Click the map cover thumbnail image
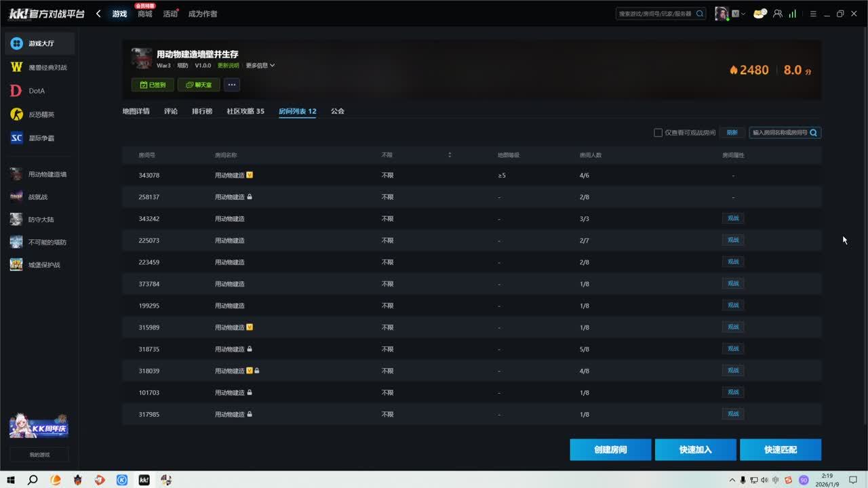The width and height of the screenshot is (868, 488). tap(141, 59)
